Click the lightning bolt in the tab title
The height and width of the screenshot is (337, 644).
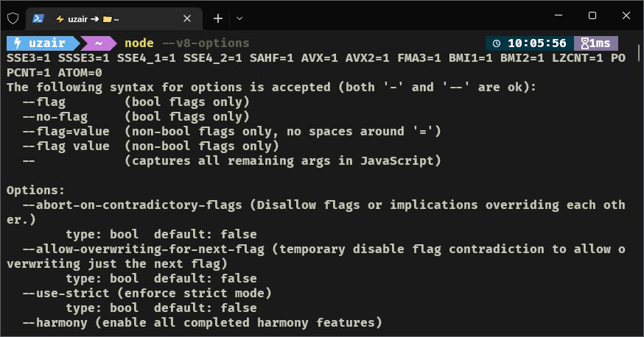click(59, 18)
